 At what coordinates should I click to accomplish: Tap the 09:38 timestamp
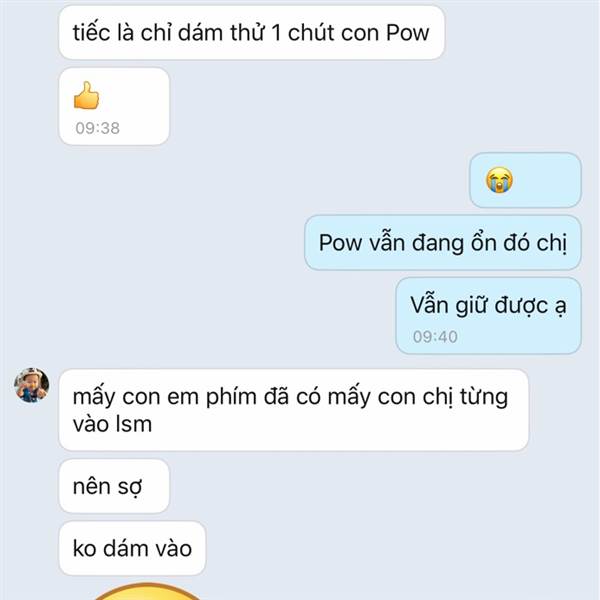point(98,128)
